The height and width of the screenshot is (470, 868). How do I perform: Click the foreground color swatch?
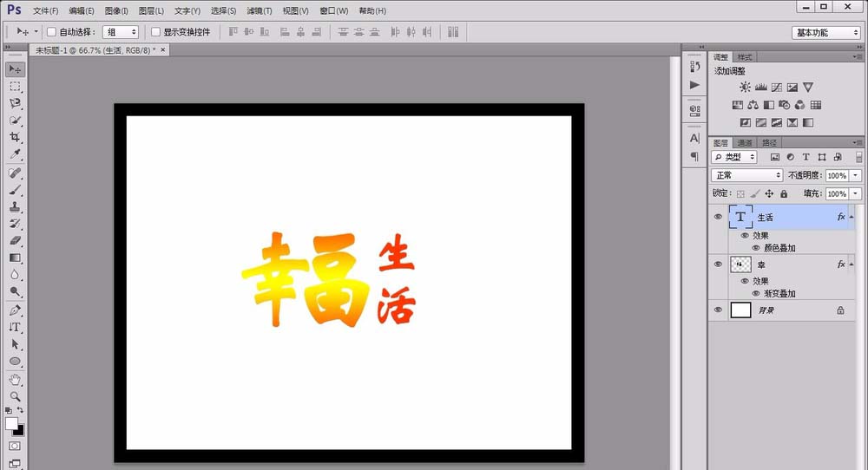(x=11, y=423)
